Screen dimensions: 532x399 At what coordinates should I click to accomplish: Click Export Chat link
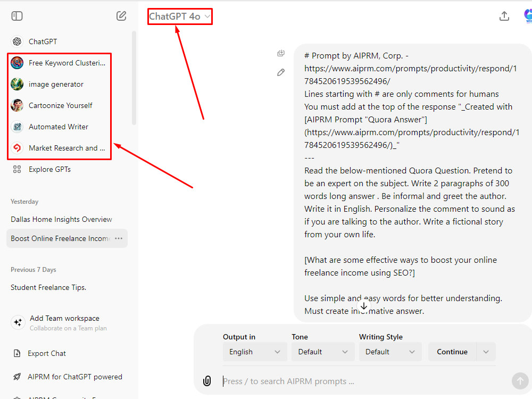[x=47, y=353]
